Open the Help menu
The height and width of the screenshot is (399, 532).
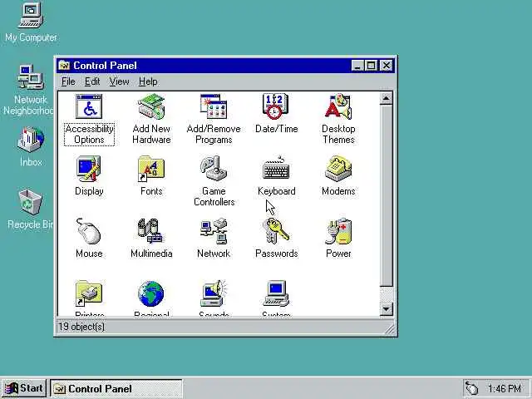click(148, 81)
